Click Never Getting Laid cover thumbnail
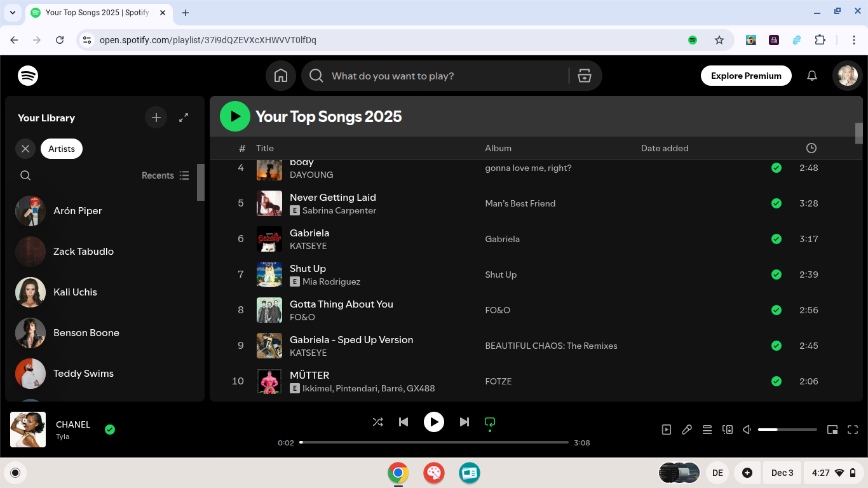This screenshot has height=488, width=868. click(x=269, y=203)
